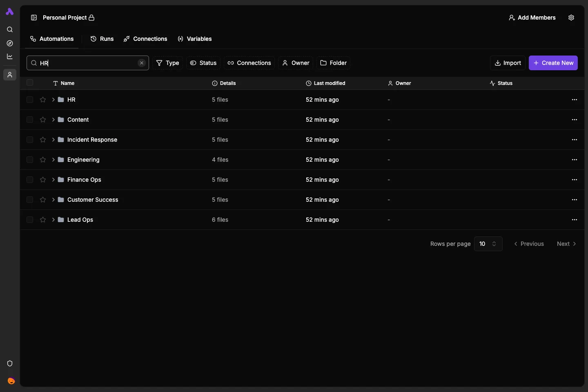Switch to the Variables tab
The image size is (588, 392).
[195, 39]
